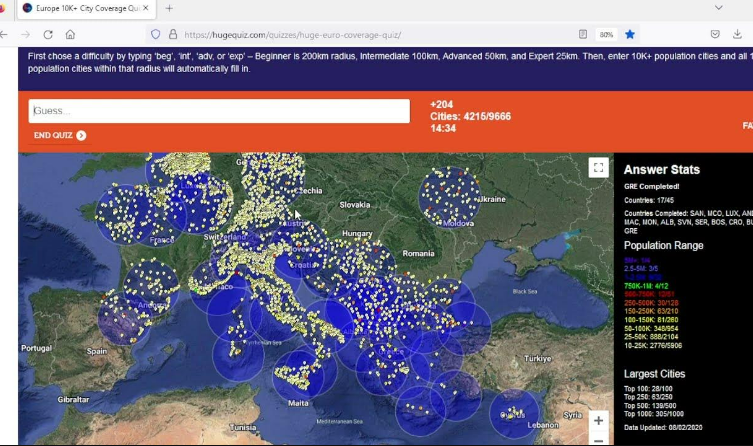
Task: Click the 14:34 timer
Action: [443, 128]
